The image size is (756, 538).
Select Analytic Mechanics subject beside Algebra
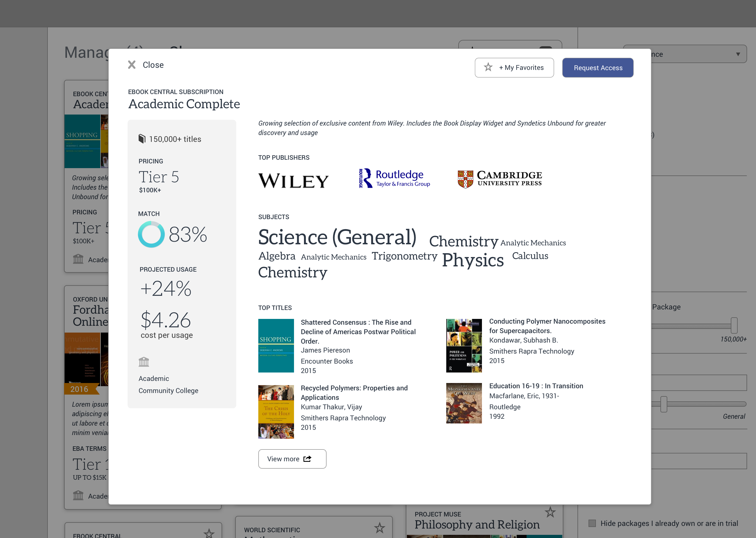(x=334, y=257)
